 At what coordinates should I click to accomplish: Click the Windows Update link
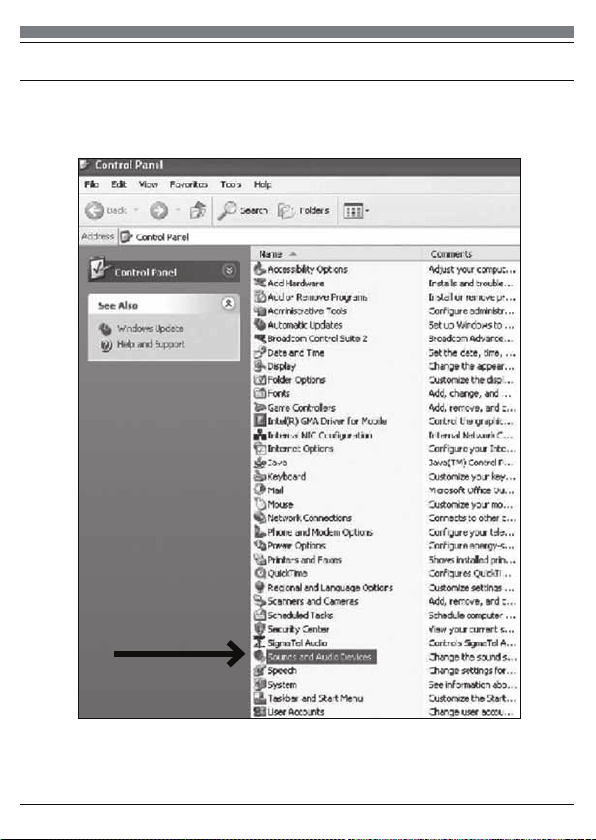pyautogui.click(x=150, y=328)
